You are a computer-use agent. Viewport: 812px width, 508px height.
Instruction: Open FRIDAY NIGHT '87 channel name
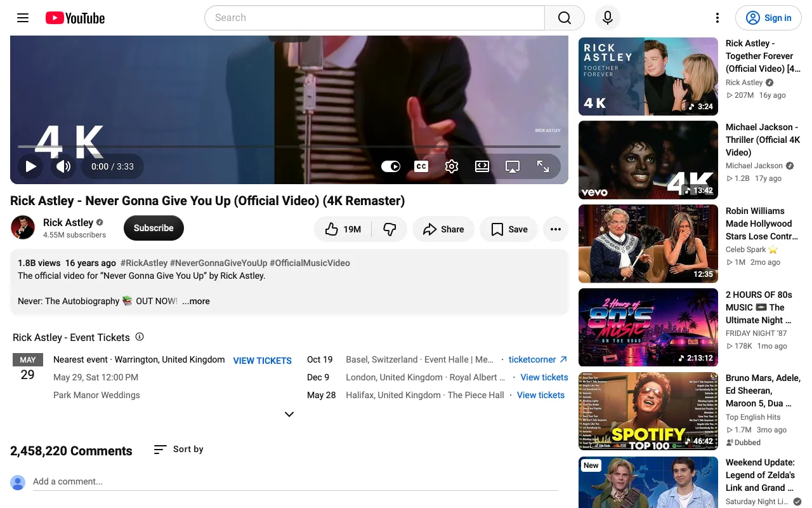coord(756,333)
